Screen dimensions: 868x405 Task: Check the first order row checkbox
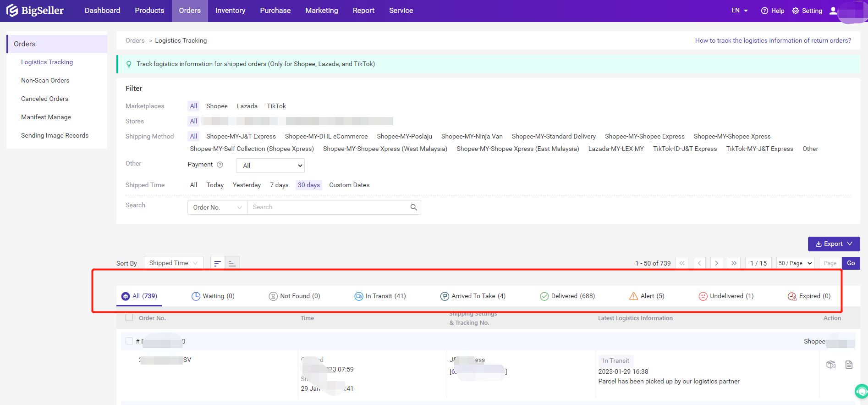129,341
